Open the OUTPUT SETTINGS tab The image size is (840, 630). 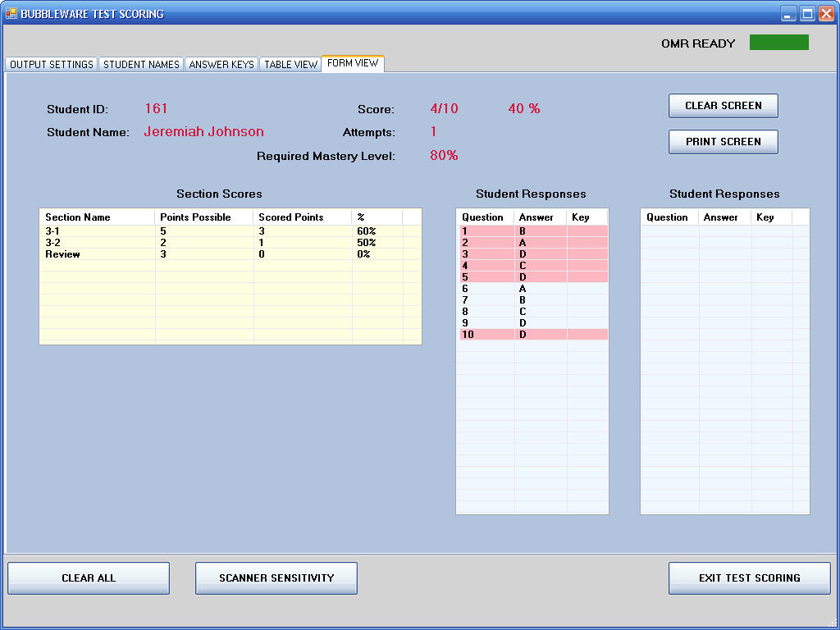pyautogui.click(x=52, y=64)
